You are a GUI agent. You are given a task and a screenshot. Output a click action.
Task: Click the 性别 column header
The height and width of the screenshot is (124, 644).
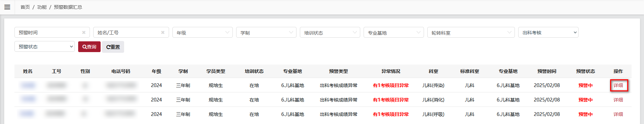coord(85,71)
